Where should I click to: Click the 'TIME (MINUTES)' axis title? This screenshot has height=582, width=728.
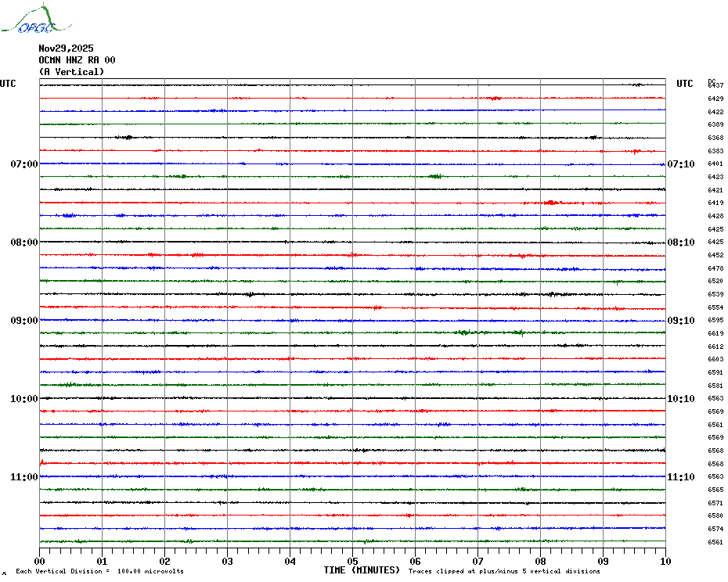[x=362, y=570]
